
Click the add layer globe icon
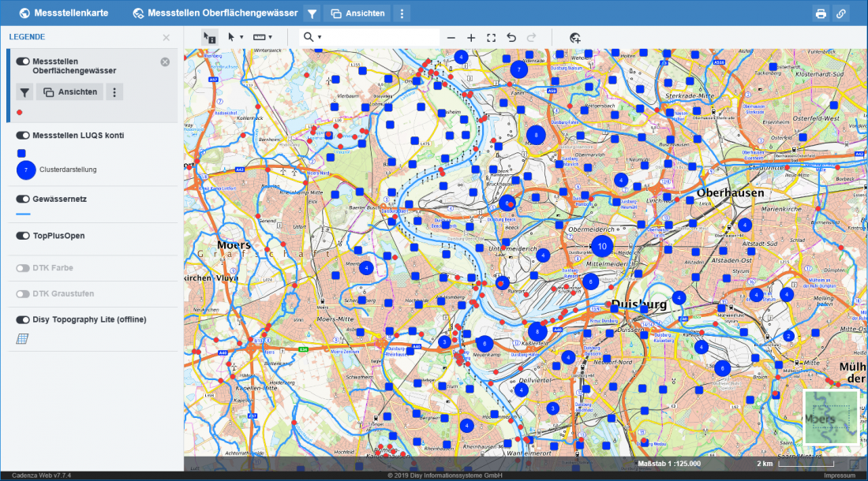(574, 37)
